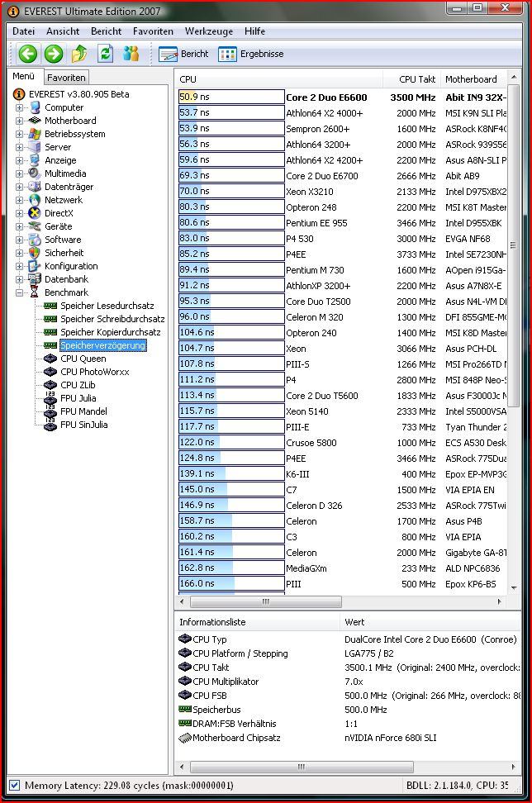Select the Netzwerk globe icon
This screenshot has width=532, height=803.
tap(35, 200)
